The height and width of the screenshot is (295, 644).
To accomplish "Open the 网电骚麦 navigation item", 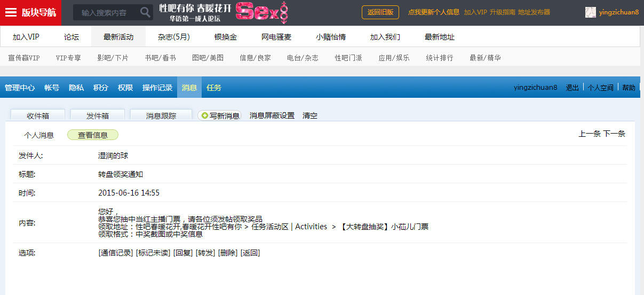I will click(x=276, y=37).
